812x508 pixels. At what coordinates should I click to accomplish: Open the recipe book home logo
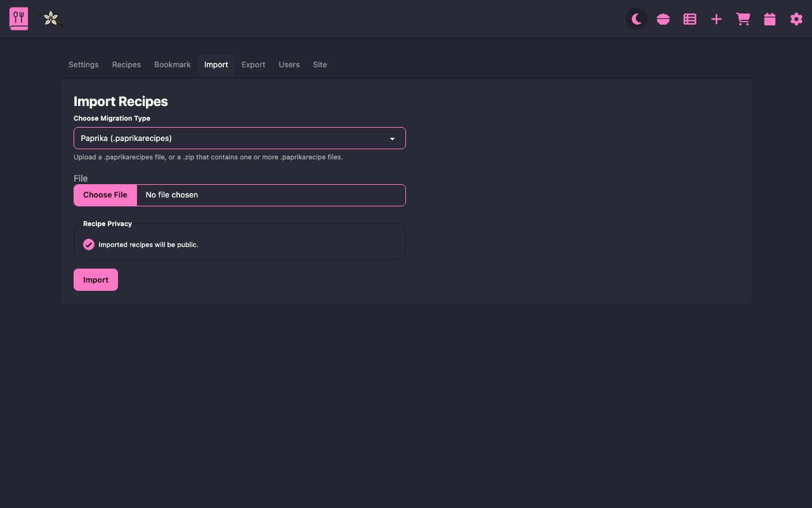(x=19, y=18)
